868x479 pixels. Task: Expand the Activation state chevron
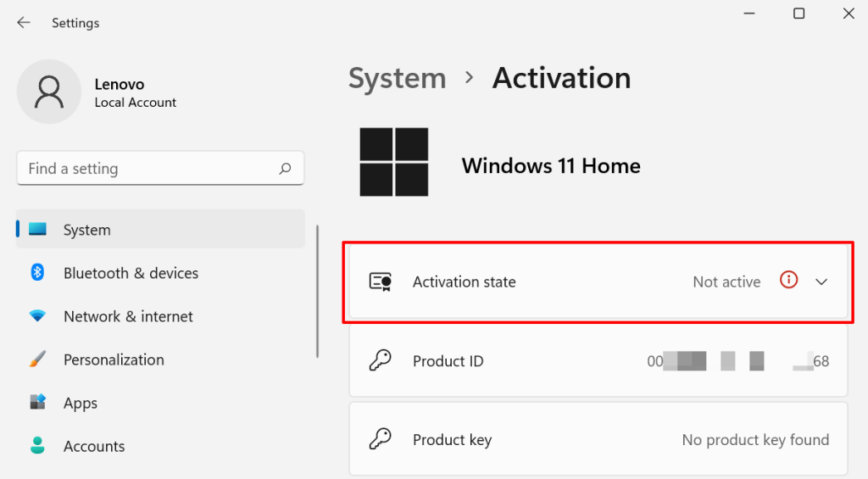[821, 282]
